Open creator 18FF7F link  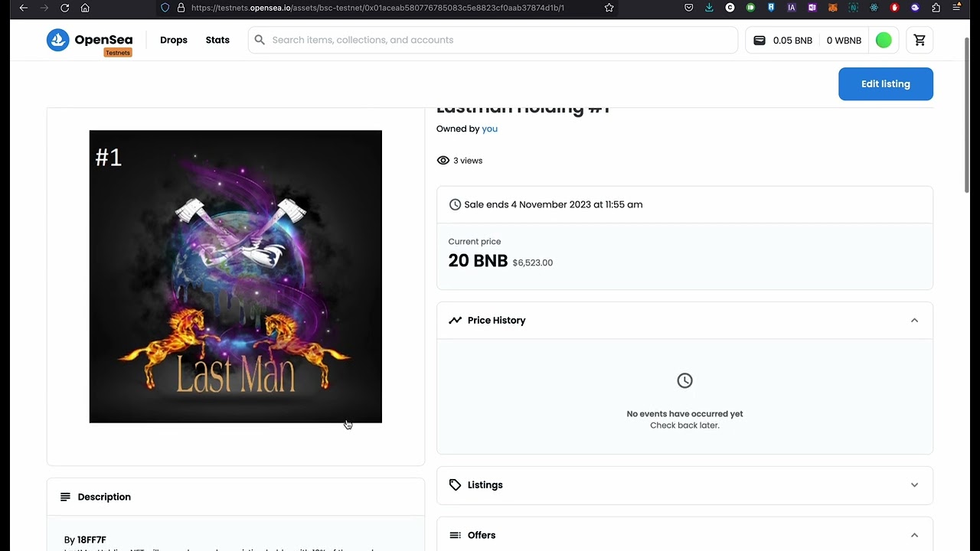92,540
